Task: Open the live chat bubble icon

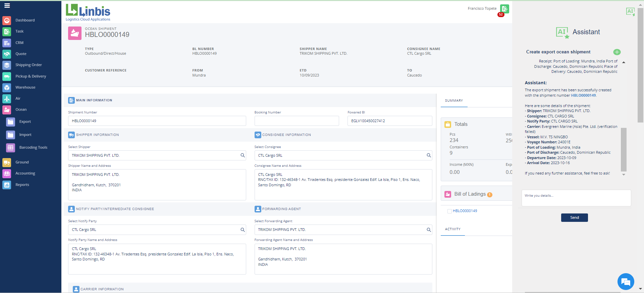Action: click(626, 282)
